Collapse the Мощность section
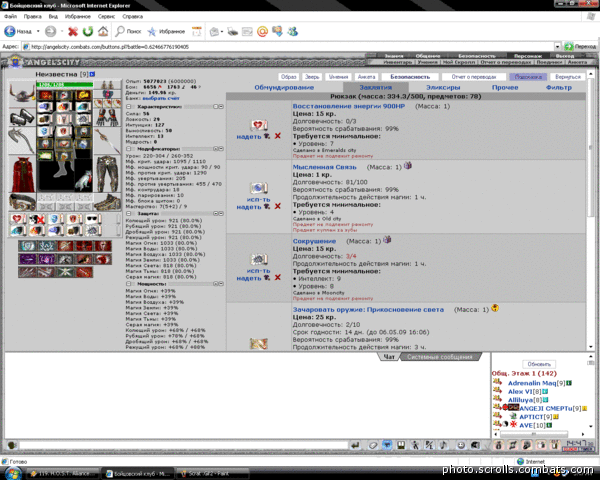Viewport: 600px width, 480px height. click(x=129, y=284)
